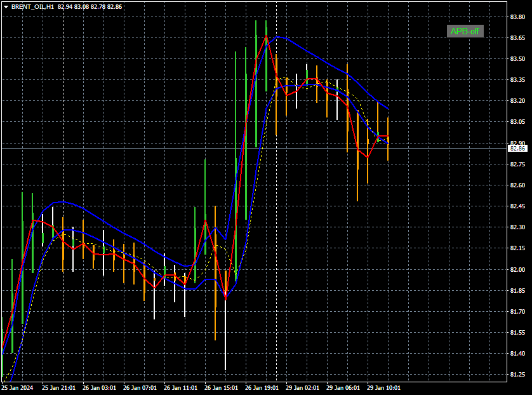532x395 pixels.
Task: Pick the 83.50 price scale label
Action: click(x=518, y=59)
